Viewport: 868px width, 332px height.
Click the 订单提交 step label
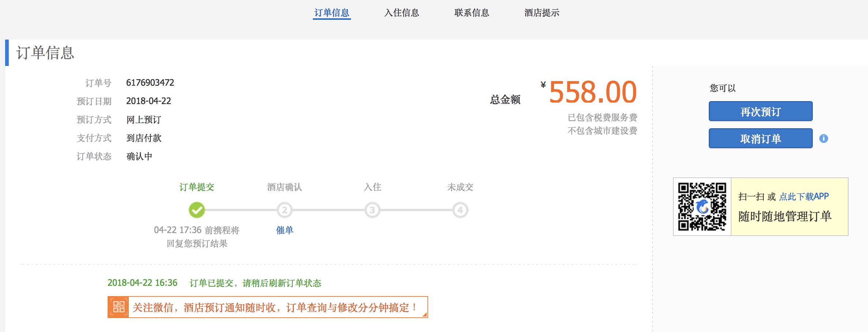pos(197,187)
